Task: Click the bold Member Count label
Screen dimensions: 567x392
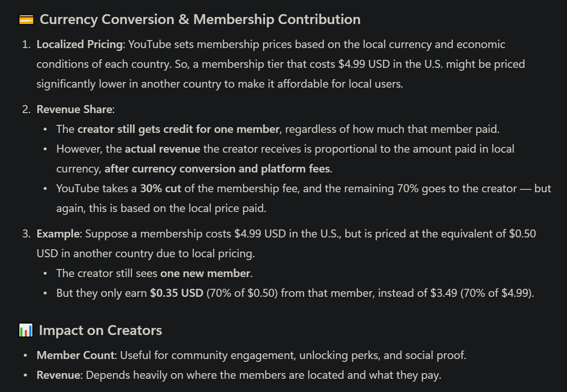Action: click(75, 355)
